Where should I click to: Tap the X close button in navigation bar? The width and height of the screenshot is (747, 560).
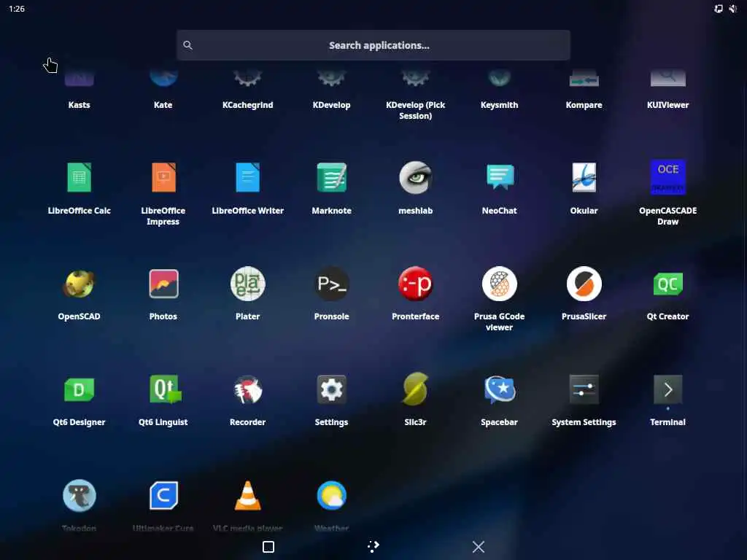click(479, 547)
